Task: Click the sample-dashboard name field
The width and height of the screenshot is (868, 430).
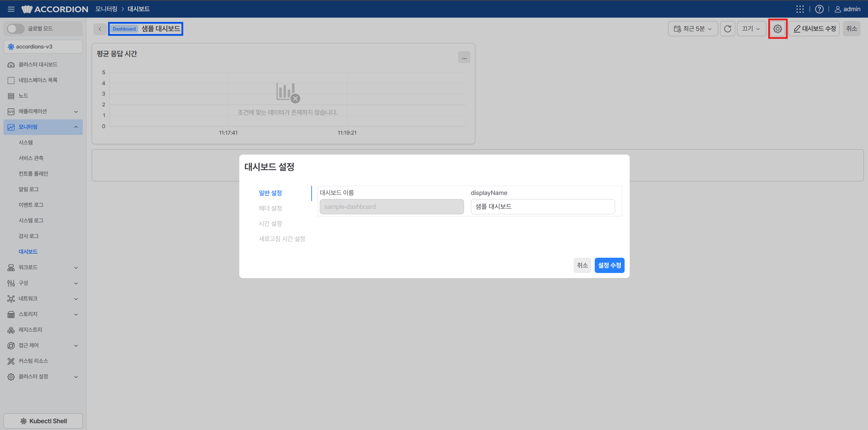Action: [x=391, y=207]
